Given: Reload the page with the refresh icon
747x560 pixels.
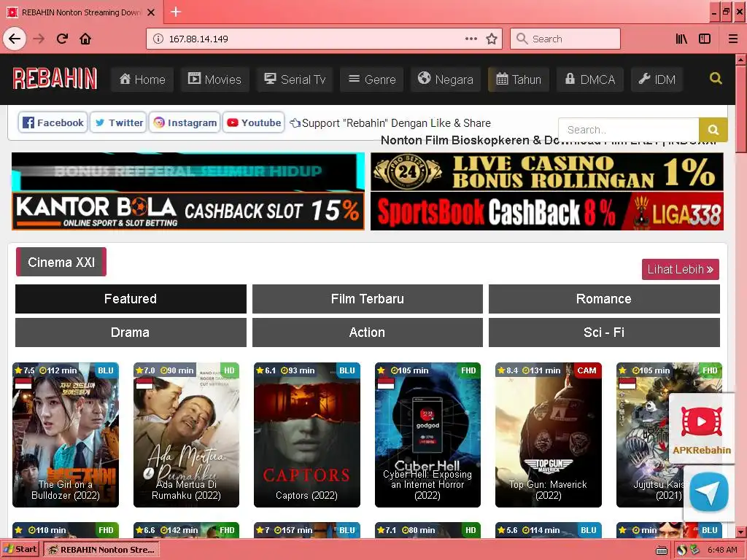Looking at the screenshot, I should click(x=62, y=39).
